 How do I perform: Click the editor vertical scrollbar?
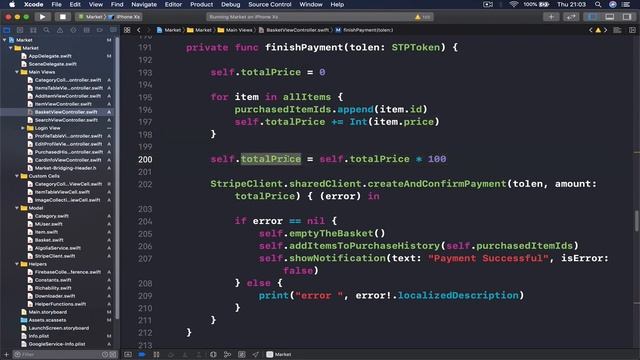point(636,220)
